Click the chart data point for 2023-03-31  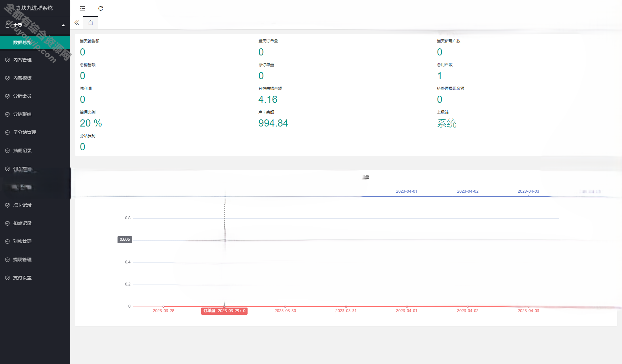click(346, 307)
